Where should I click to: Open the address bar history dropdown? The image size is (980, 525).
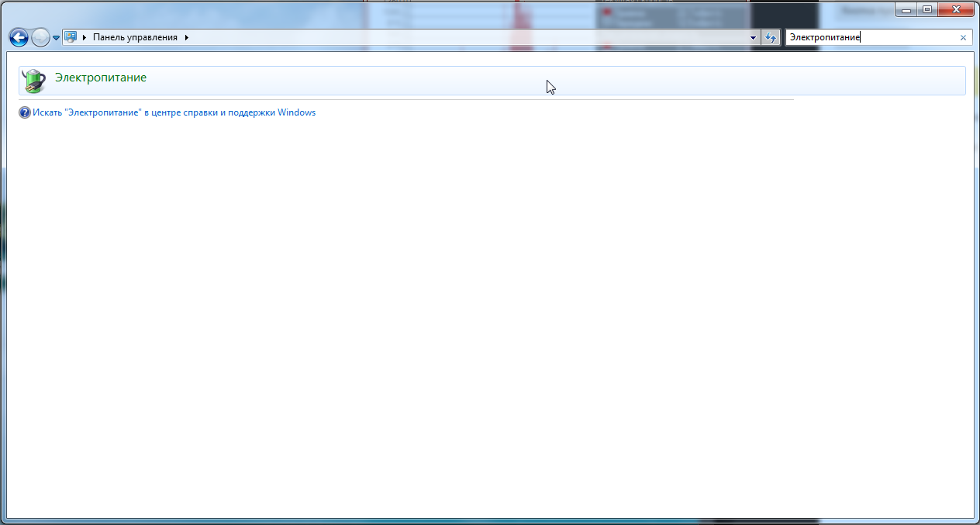coord(753,37)
